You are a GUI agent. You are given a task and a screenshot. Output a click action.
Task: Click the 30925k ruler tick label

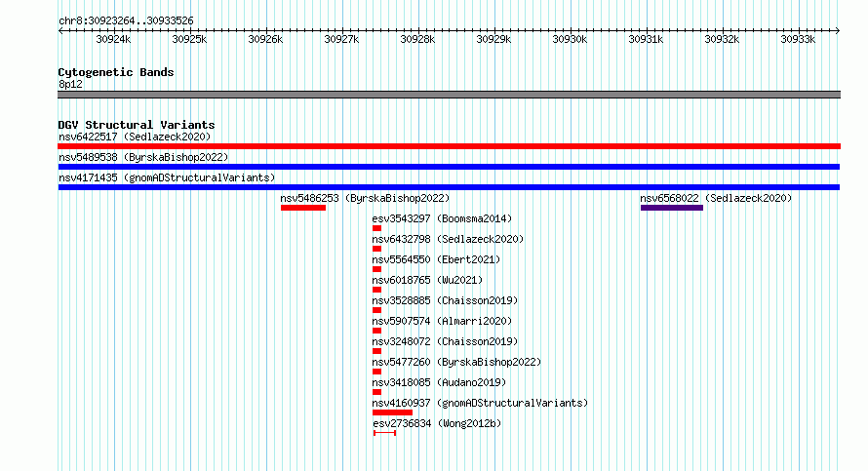point(189,39)
